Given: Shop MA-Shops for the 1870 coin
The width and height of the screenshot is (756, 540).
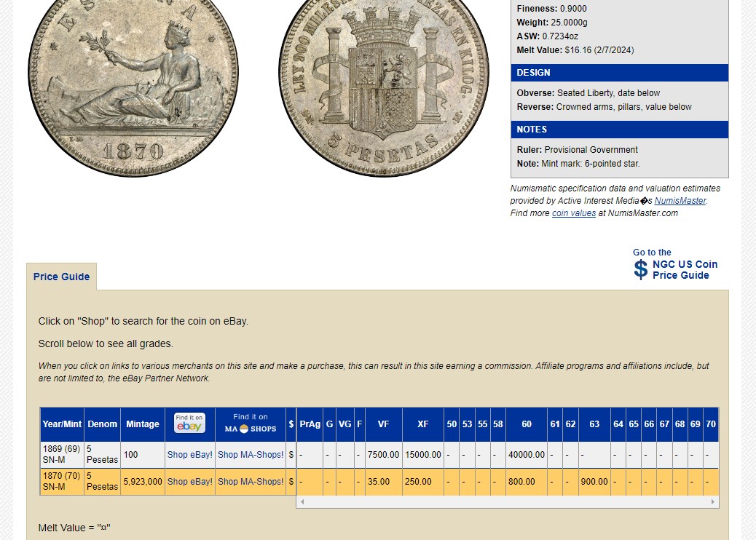Looking at the screenshot, I should 251,482.
